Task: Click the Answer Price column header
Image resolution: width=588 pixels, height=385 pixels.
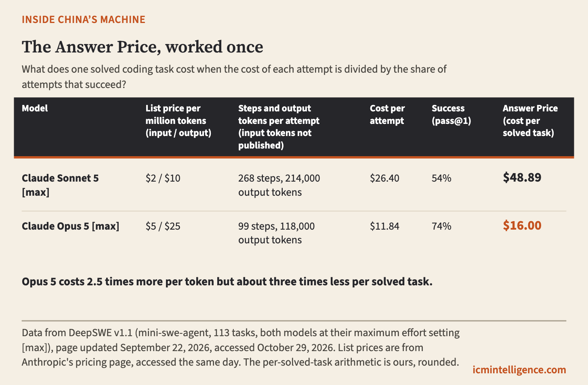Action: 530,121
